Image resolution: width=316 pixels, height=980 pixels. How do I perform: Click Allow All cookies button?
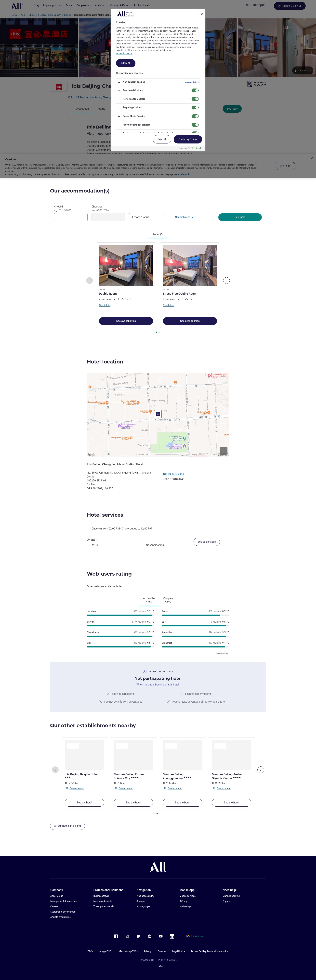126,63
